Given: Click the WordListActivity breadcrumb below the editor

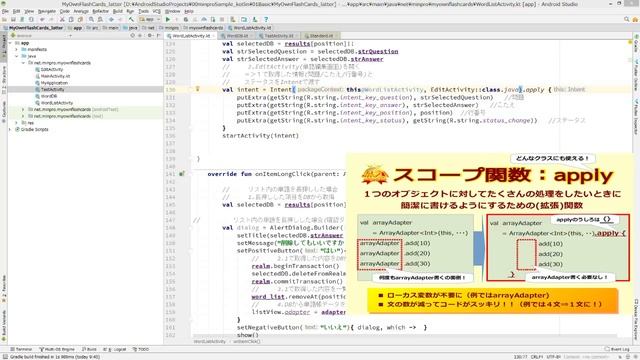Looking at the screenshot, I should [210, 341].
